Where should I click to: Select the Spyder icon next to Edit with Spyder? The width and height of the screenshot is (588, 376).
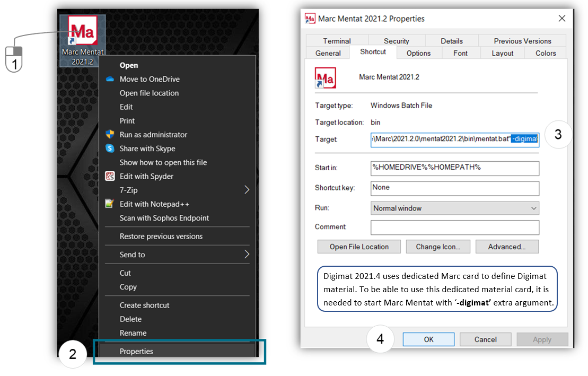(x=110, y=176)
